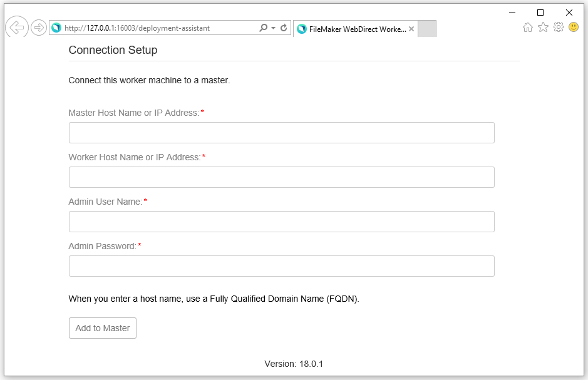Click into the Admin Password field
Screen dimensions: 588x380
(x=281, y=266)
